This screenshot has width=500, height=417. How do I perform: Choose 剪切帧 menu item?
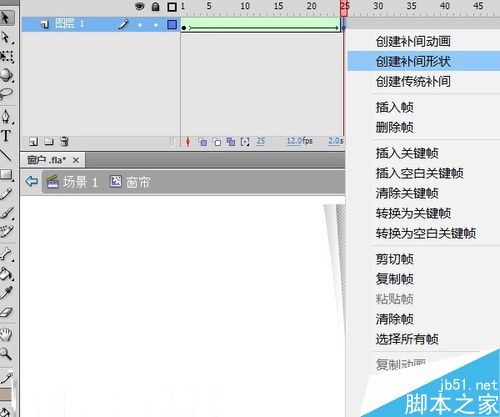click(395, 259)
